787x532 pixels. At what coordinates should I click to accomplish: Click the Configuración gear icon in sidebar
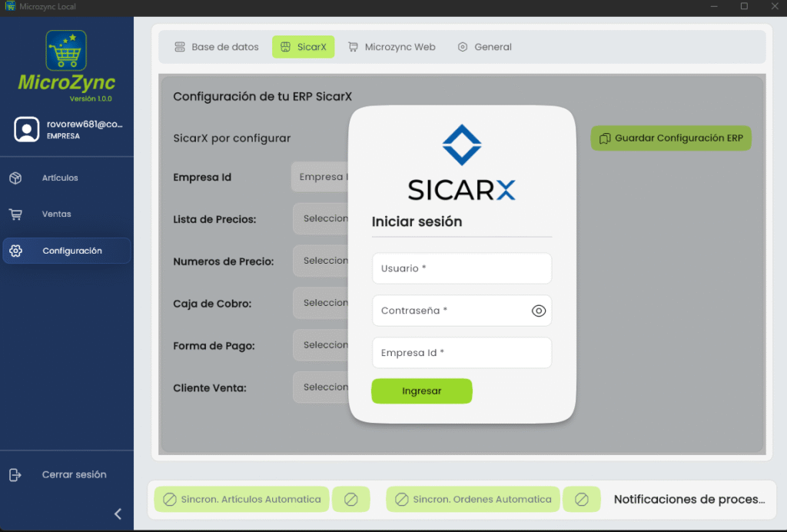(x=15, y=251)
